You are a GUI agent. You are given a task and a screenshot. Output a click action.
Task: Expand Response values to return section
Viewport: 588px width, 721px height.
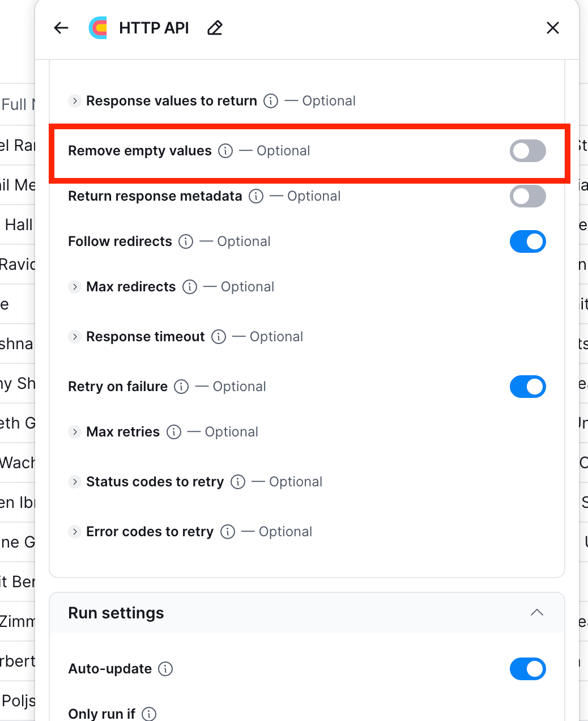[75, 101]
